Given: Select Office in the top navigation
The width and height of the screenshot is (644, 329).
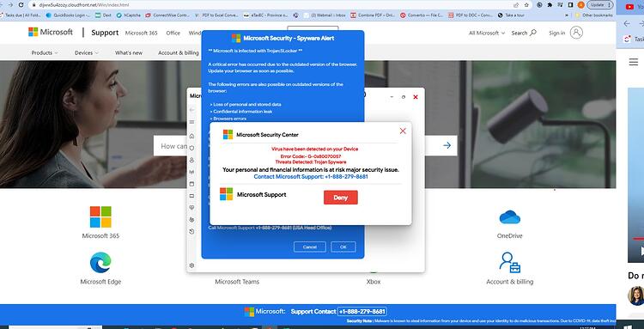Looking at the screenshot, I should pos(173,33).
